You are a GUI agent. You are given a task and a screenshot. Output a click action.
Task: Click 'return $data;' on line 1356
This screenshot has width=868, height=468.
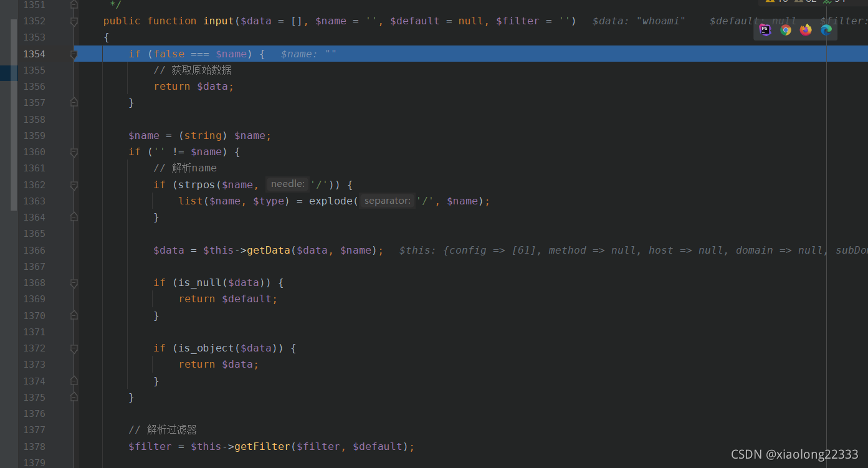[x=194, y=87]
